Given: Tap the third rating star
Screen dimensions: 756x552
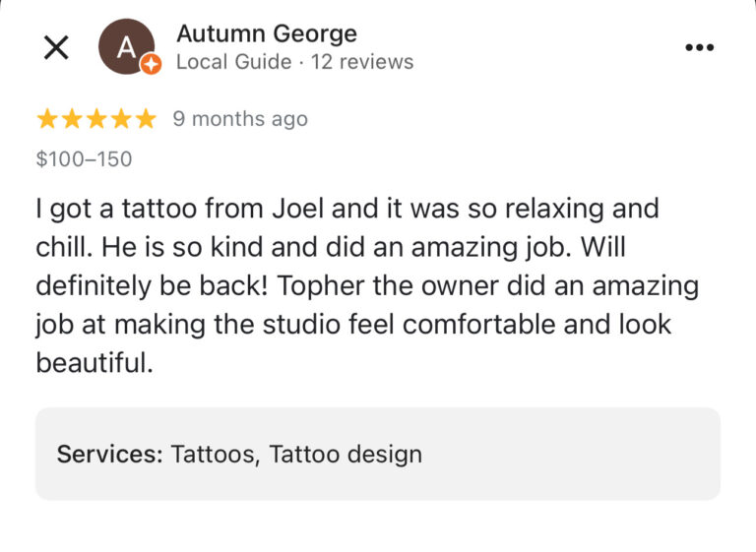Looking at the screenshot, I should 96,119.
